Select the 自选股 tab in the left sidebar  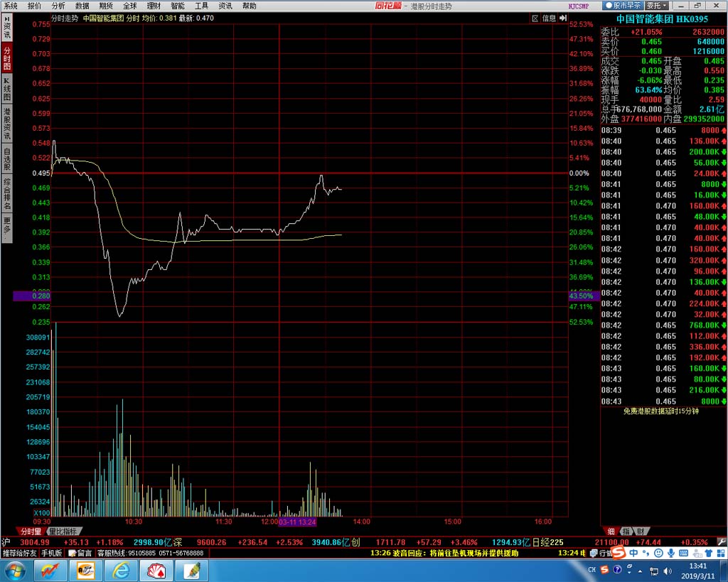[x=7, y=158]
